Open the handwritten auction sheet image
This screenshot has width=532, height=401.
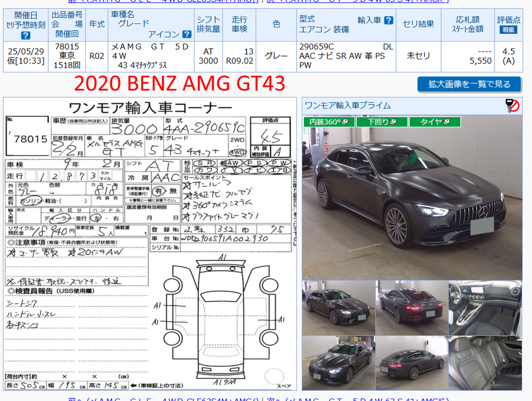point(150,244)
